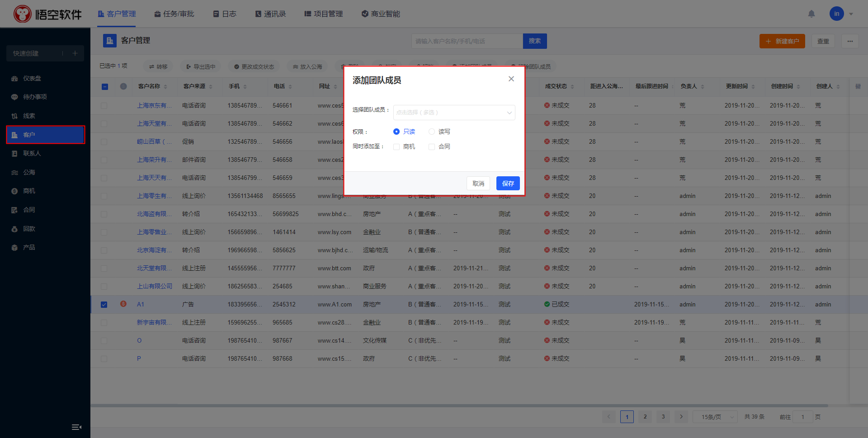This screenshot has height=438, width=868.
Task: Open the user avatar dropdown arrow
Action: (851, 14)
